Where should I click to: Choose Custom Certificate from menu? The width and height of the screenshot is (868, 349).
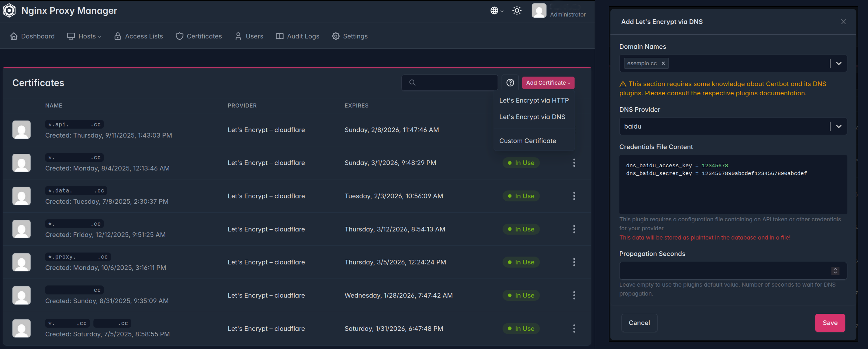pyautogui.click(x=527, y=141)
